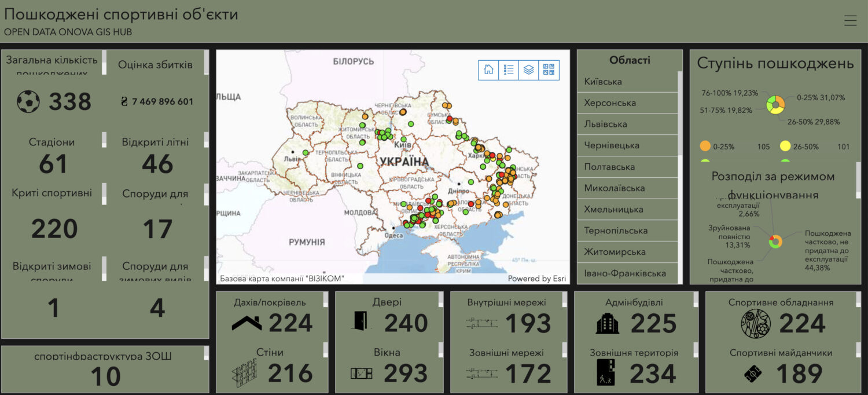Click the Області list header
The width and height of the screenshot is (868, 395).
(630, 60)
